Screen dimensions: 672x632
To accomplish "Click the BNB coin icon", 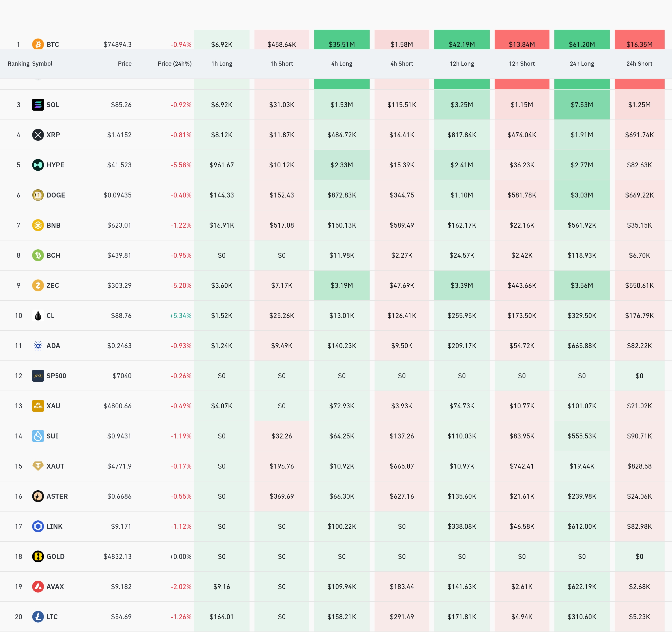I will (38, 225).
